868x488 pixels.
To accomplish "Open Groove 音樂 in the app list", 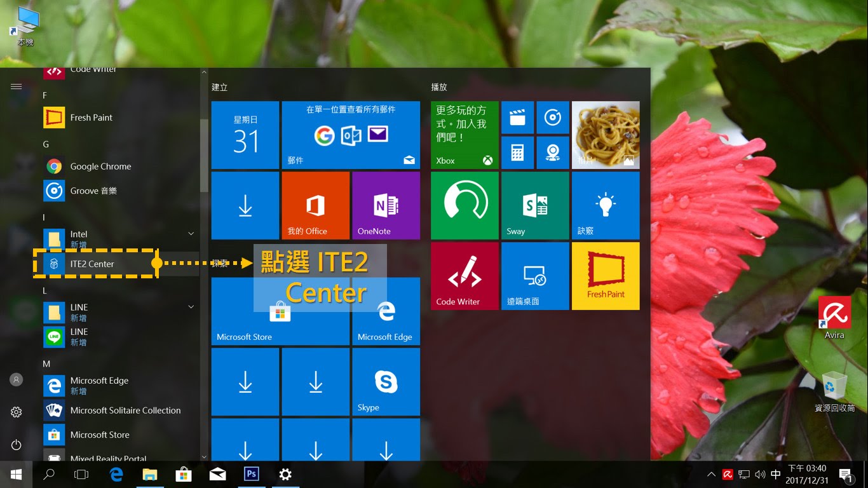I will pyautogui.click(x=121, y=191).
